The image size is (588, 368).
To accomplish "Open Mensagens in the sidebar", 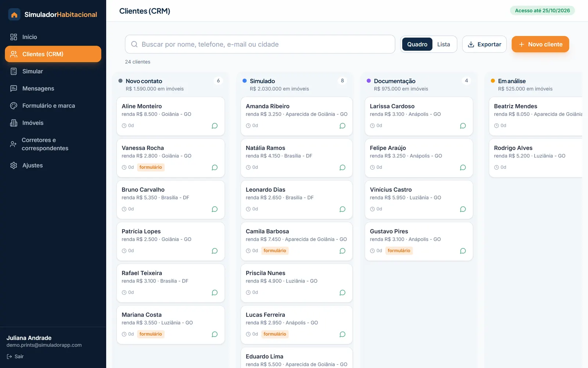I will tap(53, 88).
